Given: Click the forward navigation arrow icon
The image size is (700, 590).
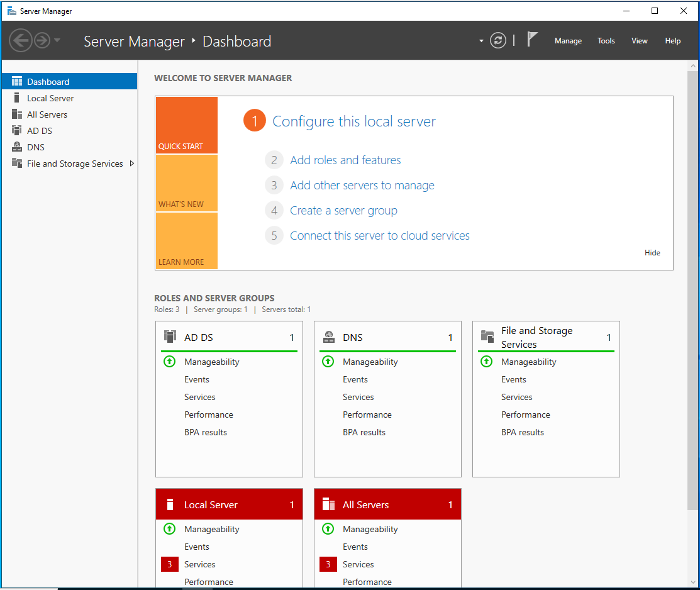Looking at the screenshot, I should (42, 41).
